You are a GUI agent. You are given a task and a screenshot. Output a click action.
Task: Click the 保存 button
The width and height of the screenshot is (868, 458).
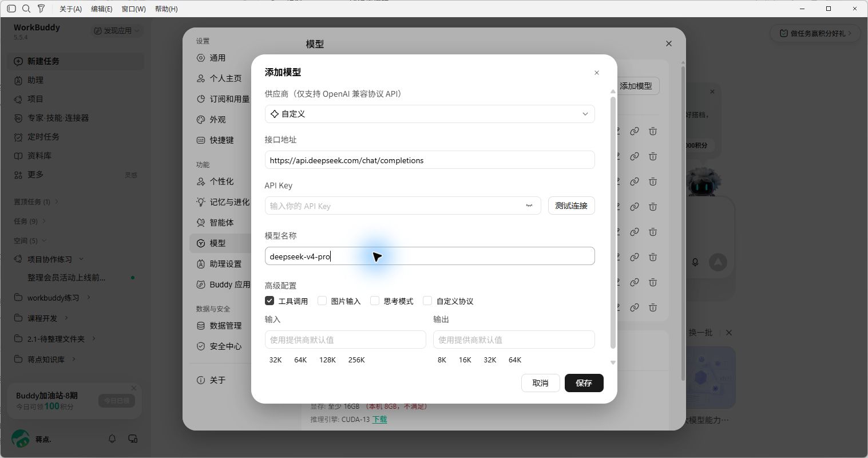[x=584, y=383]
